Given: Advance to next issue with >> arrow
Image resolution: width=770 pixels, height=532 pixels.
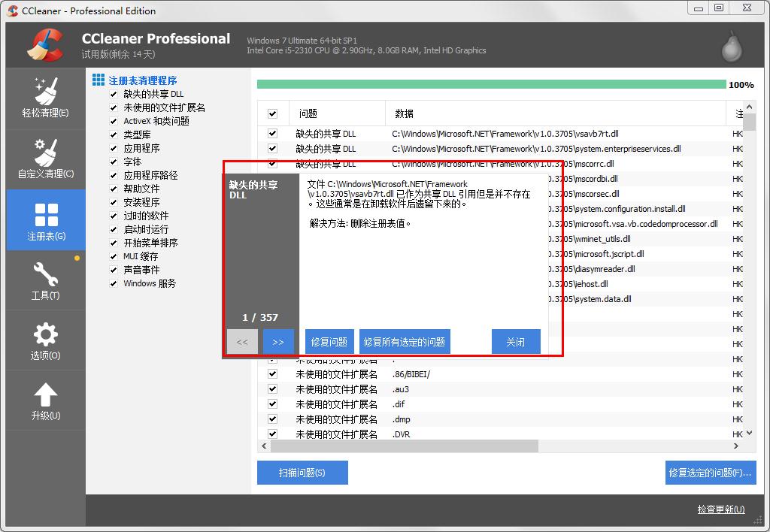Looking at the screenshot, I should click(x=278, y=341).
